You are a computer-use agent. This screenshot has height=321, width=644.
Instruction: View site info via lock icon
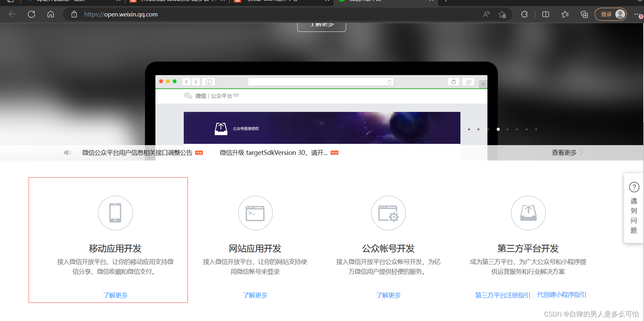tap(74, 14)
